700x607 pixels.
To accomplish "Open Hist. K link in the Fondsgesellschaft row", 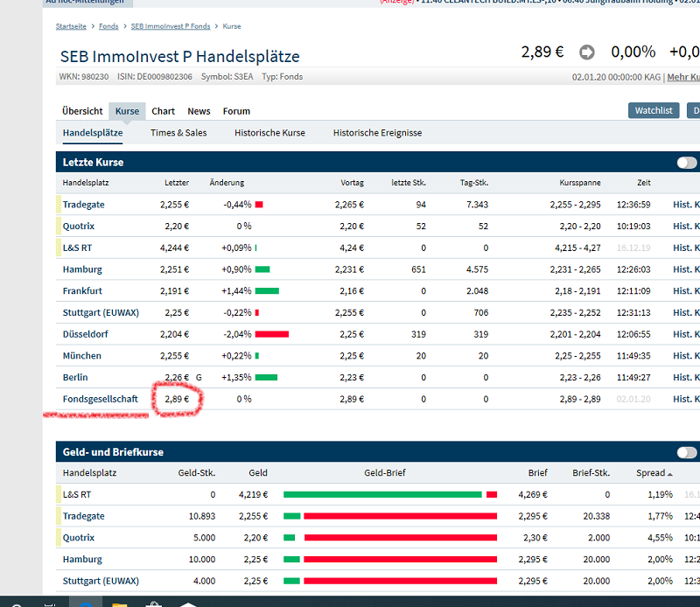I will pyautogui.click(x=686, y=399).
